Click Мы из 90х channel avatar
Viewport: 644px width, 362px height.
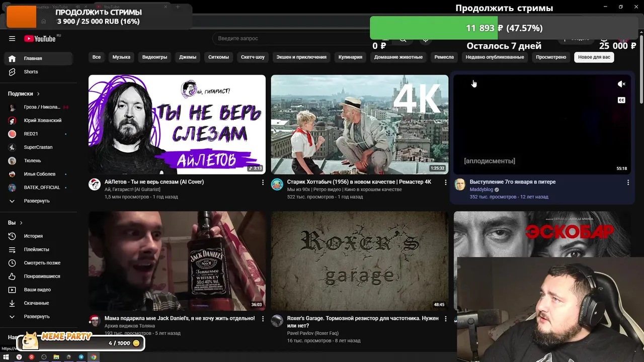(277, 184)
